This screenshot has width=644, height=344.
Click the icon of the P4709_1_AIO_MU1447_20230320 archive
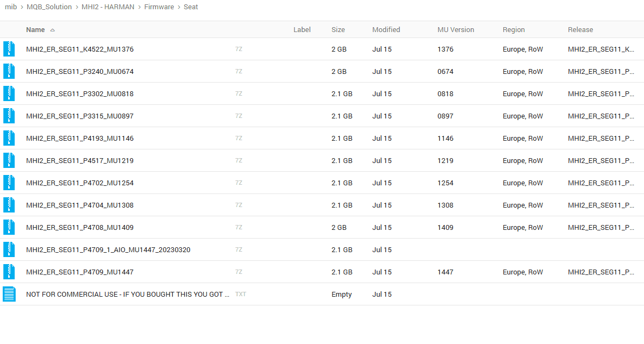click(9, 249)
